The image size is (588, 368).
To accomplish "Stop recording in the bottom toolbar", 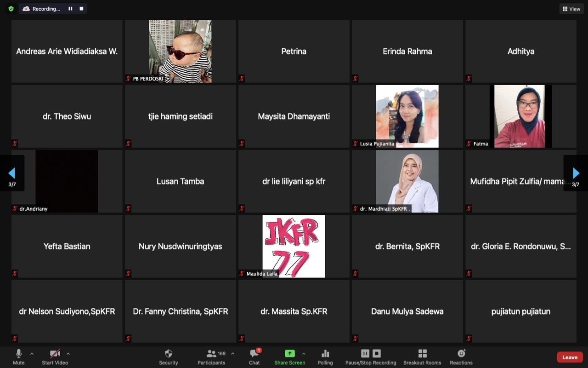I will point(377,353).
